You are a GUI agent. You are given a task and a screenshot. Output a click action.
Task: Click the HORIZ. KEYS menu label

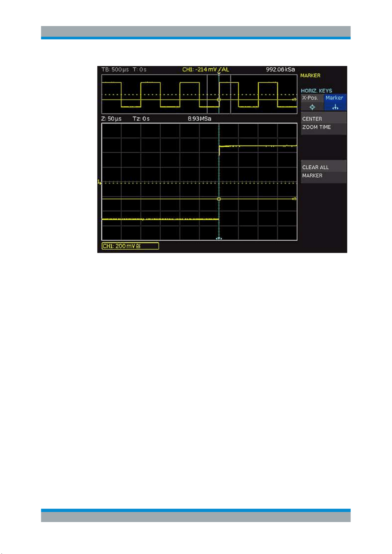tap(317, 91)
